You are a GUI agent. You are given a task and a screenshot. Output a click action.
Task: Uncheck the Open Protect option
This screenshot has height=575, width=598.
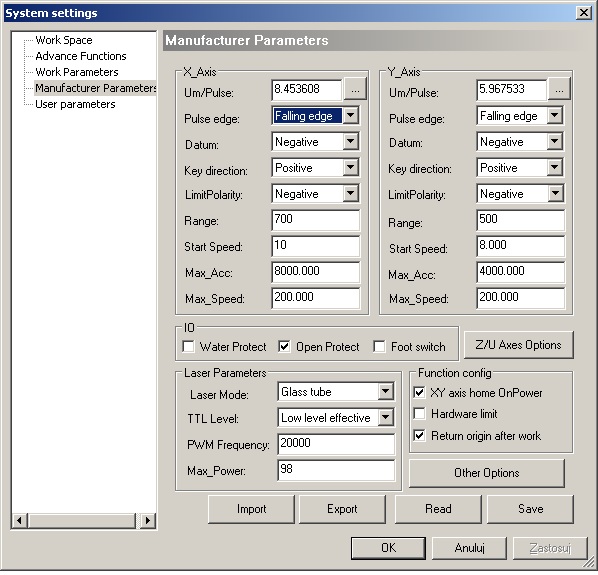click(x=284, y=347)
